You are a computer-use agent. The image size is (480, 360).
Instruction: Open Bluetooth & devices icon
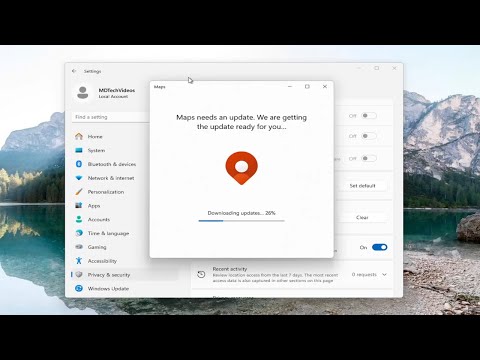coord(79,164)
